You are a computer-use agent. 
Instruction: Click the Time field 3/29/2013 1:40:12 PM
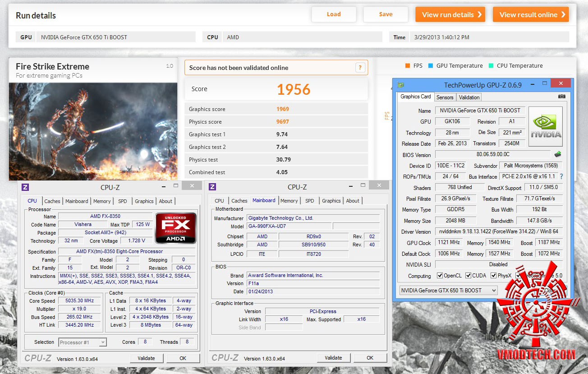click(x=490, y=37)
